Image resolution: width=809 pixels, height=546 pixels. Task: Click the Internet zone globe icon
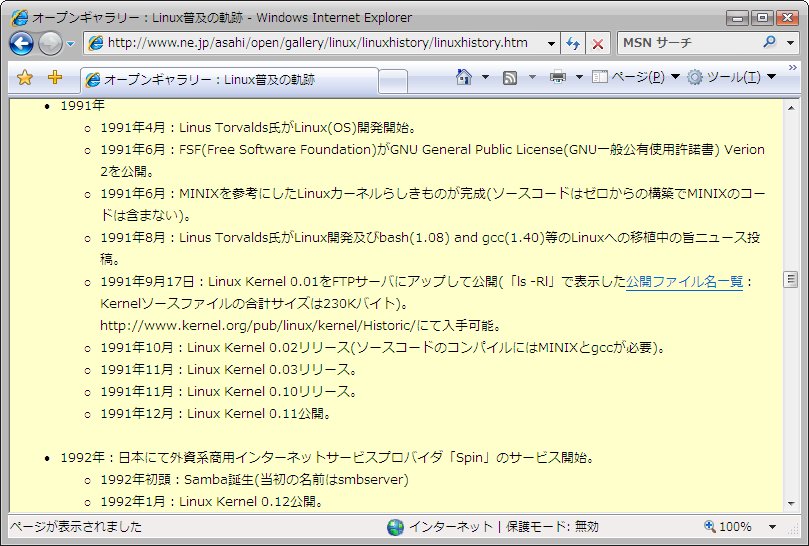[x=395, y=527]
